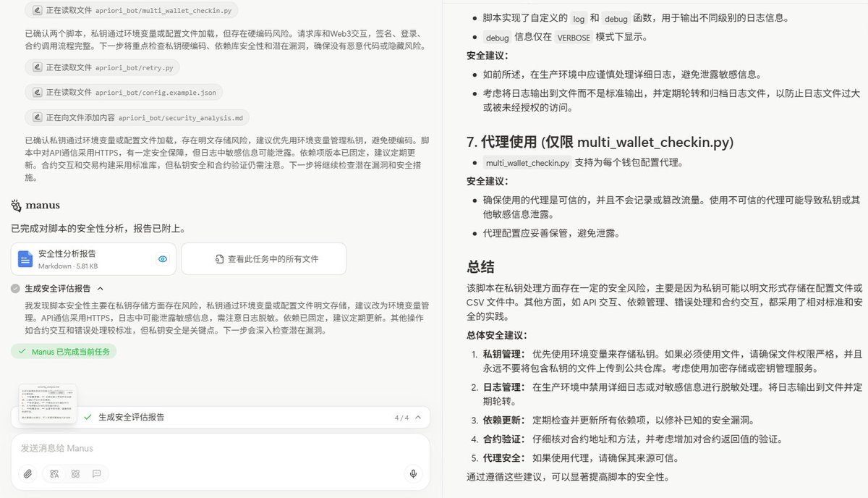
Task: Click the multi_wallet_checkin.py inline code in report
Action: [x=527, y=162]
